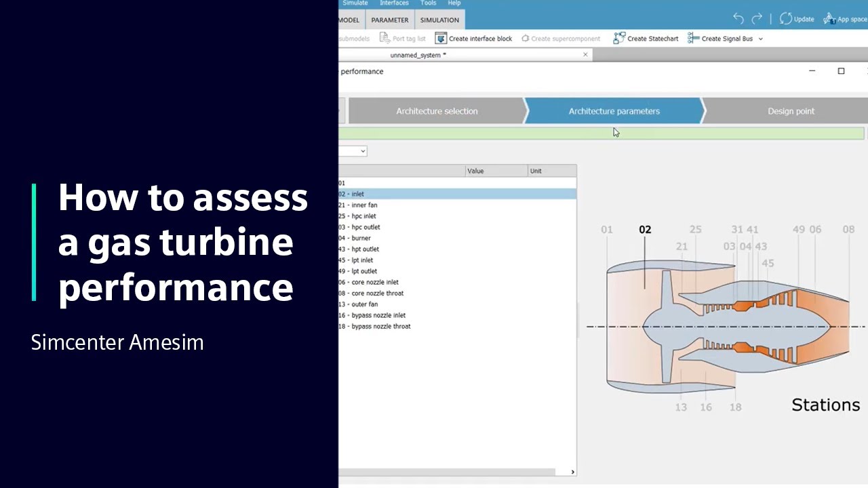
Task: Select the '49 - lpt outlet' row
Action: (x=457, y=271)
